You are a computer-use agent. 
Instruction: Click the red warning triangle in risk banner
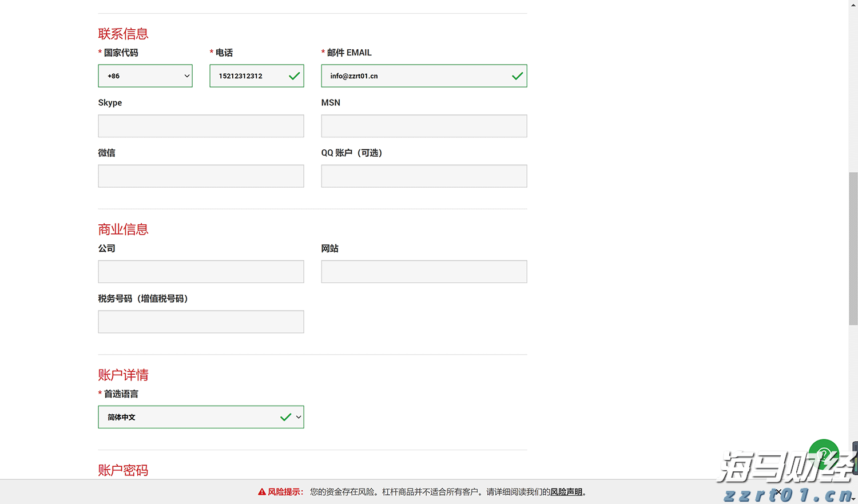click(x=262, y=491)
